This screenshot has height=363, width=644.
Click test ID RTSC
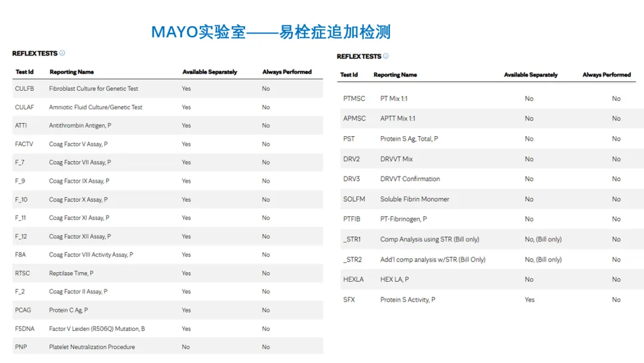[23, 273]
